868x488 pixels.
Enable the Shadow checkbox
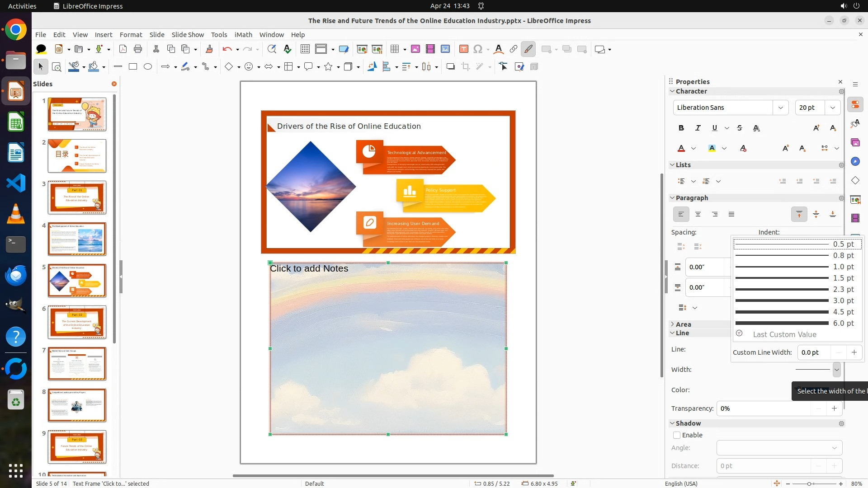pyautogui.click(x=677, y=435)
